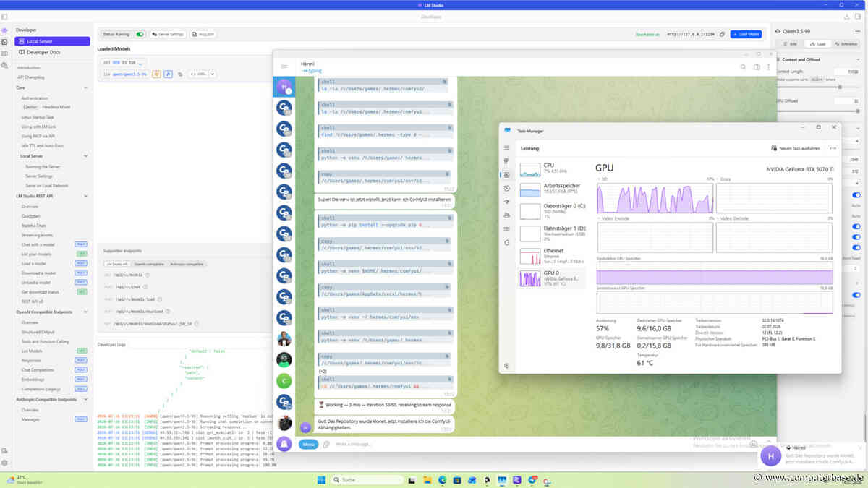
Task: Switch to the Load tab
Action: [818, 44]
